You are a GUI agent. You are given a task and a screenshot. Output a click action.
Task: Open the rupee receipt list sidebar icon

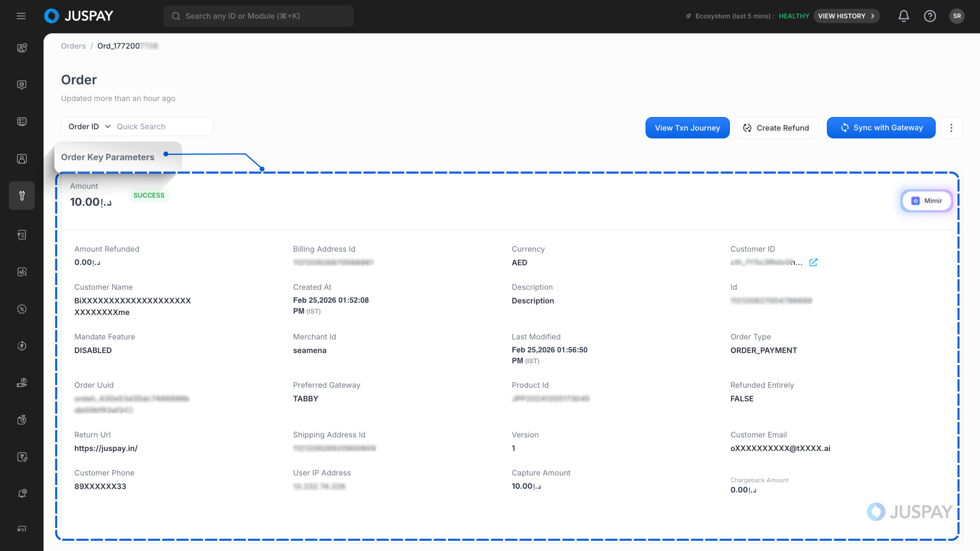22,235
